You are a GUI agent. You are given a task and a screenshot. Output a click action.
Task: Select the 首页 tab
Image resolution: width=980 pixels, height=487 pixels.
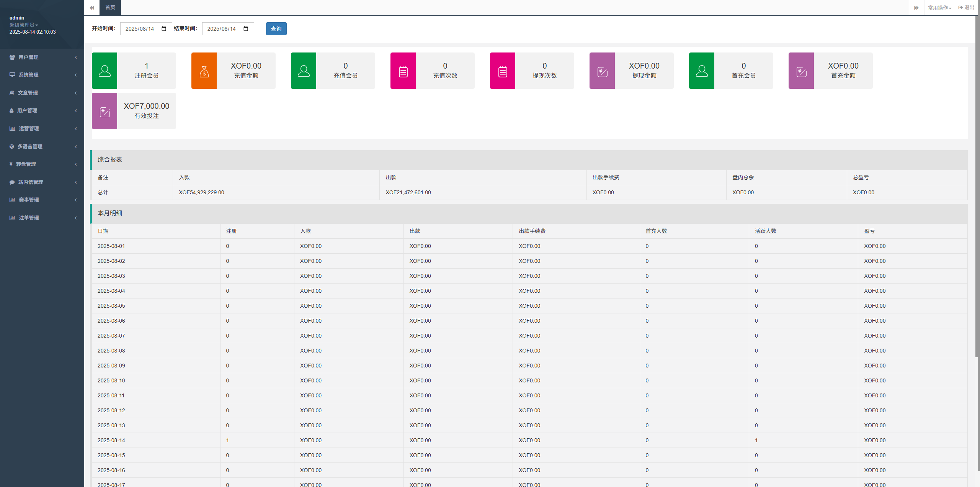tap(110, 8)
